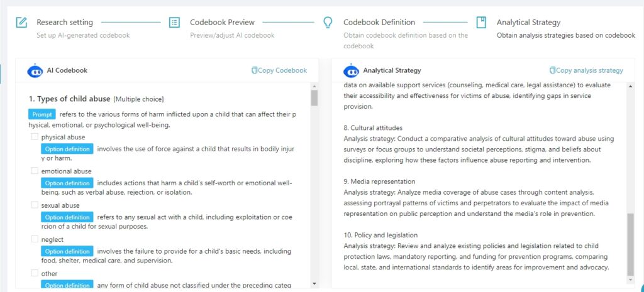Viewport: 644px width, 292px height.
Task: Click the AI Codebook robot icon
Action: click(35, 70)
